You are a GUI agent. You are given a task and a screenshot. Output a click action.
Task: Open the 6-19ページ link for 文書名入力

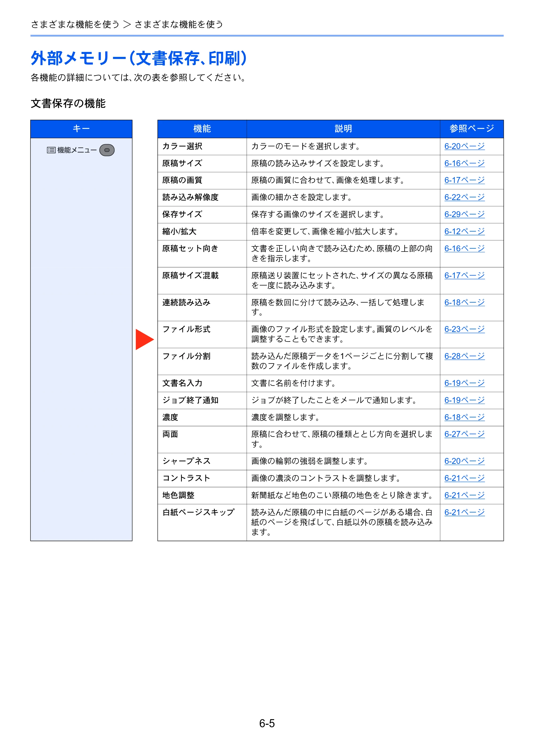click(464, 383)
